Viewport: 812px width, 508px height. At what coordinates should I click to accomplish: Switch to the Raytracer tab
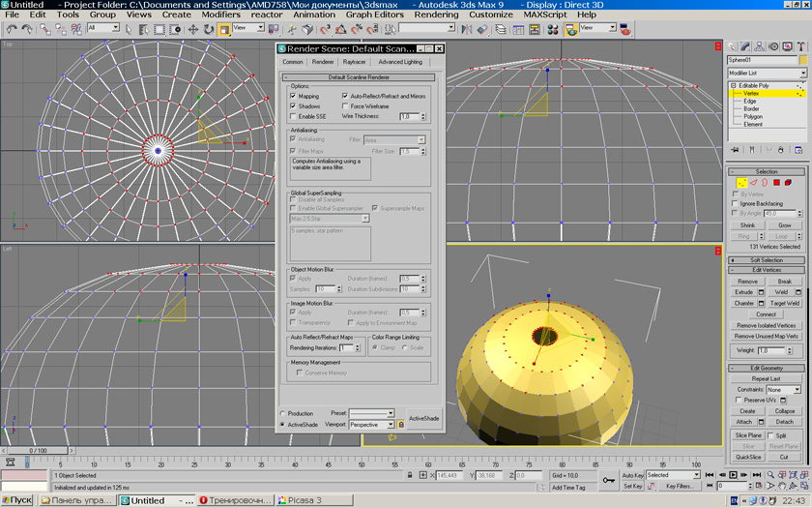pos(354,62)
